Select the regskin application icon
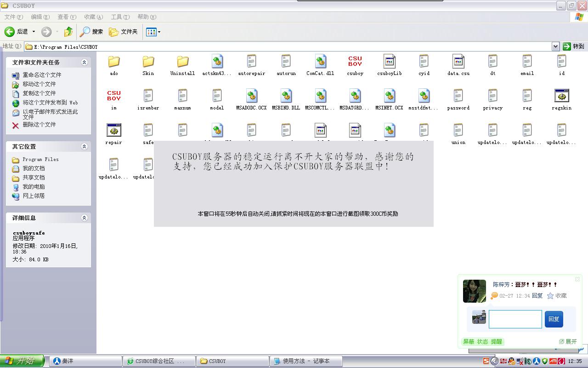 pyautogui.click(x=562, y=96)
